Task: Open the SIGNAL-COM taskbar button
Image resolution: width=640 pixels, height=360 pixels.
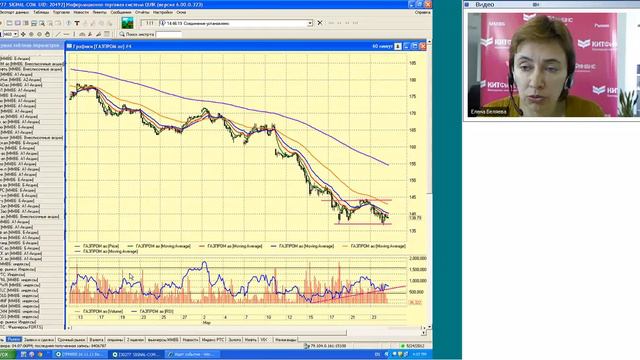Action: tap(136, 354)
